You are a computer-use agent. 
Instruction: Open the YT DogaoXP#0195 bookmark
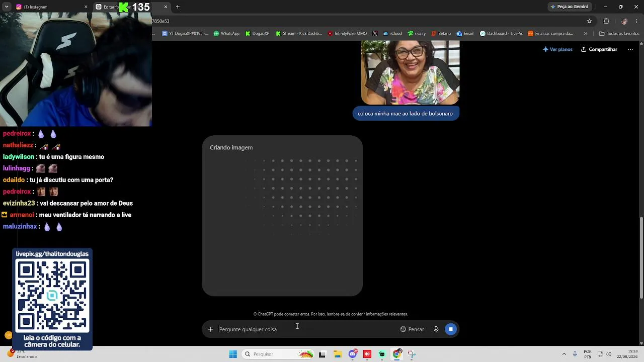coord(185,34)
